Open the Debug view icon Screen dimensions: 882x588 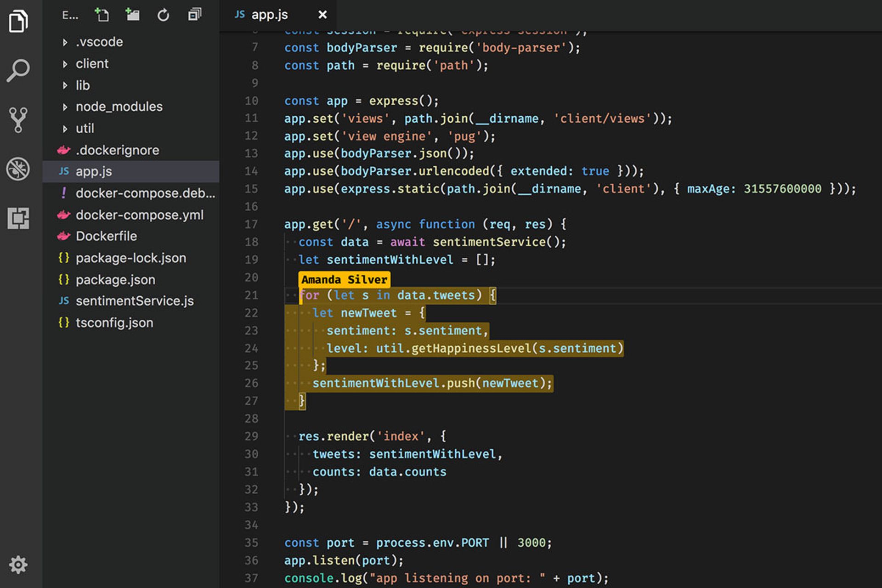(x=18, y=169)
